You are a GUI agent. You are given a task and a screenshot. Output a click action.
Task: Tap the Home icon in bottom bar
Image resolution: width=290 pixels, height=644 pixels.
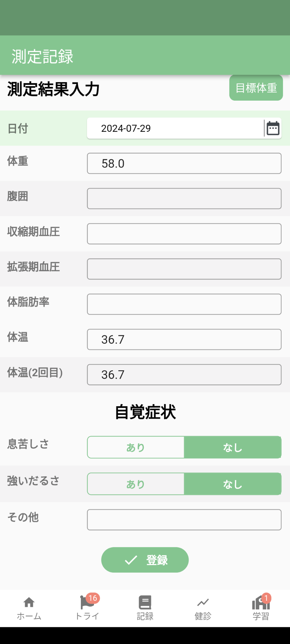tap(29, 602)
